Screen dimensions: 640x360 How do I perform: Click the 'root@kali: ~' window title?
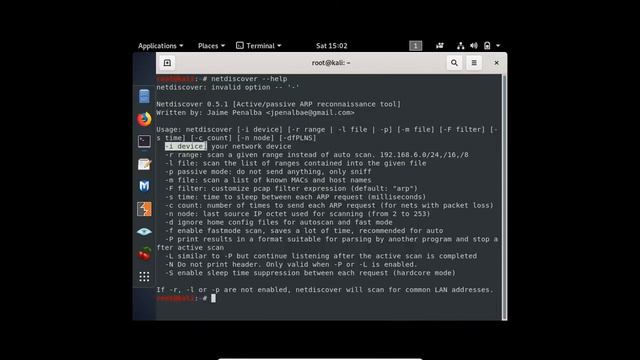tap(331, 63)
